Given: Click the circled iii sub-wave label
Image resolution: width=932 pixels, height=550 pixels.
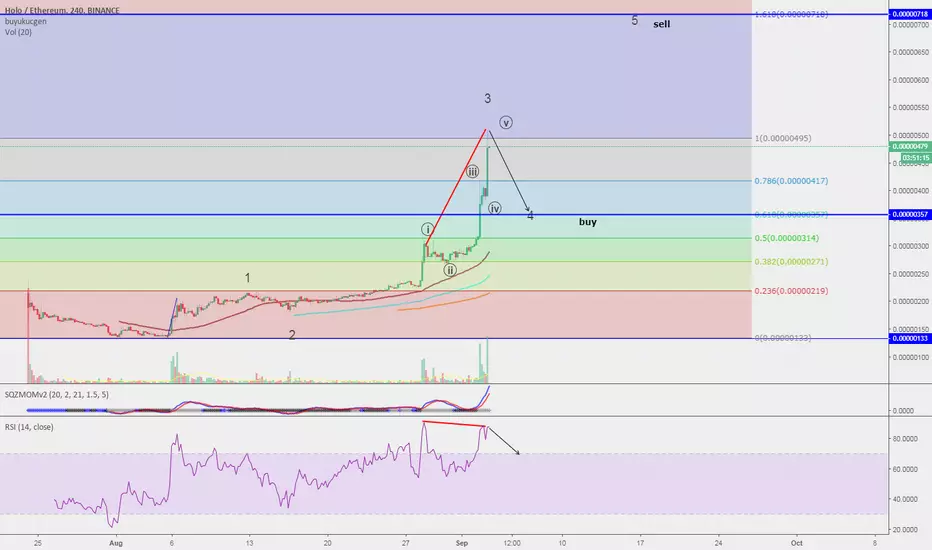Looking at the screenshot, I should click(472, 172).
